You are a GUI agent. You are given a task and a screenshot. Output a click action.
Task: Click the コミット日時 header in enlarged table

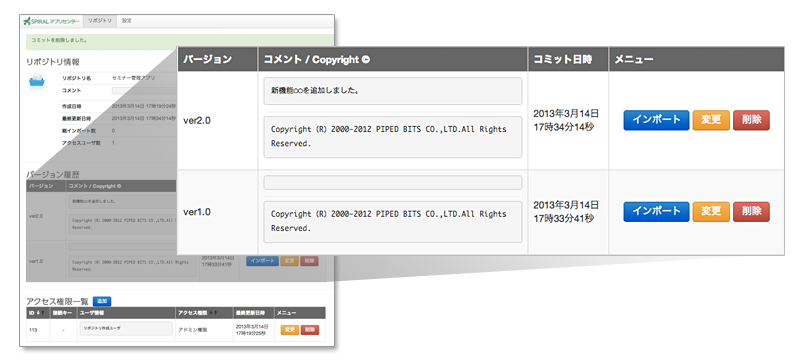[568, 59]
